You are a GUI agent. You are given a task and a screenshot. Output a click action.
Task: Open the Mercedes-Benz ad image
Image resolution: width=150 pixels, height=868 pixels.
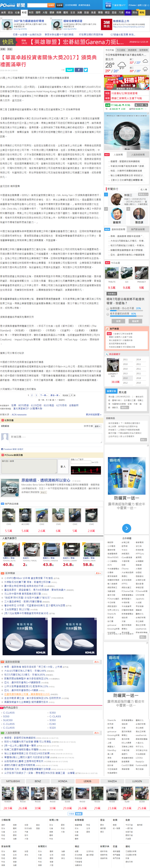[x=10, y=488]
